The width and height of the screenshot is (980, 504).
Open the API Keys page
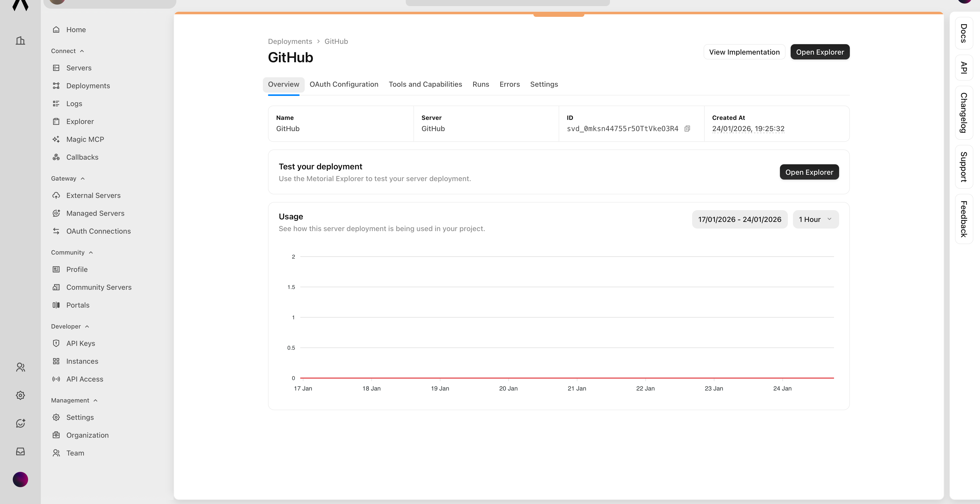point(81,343)
